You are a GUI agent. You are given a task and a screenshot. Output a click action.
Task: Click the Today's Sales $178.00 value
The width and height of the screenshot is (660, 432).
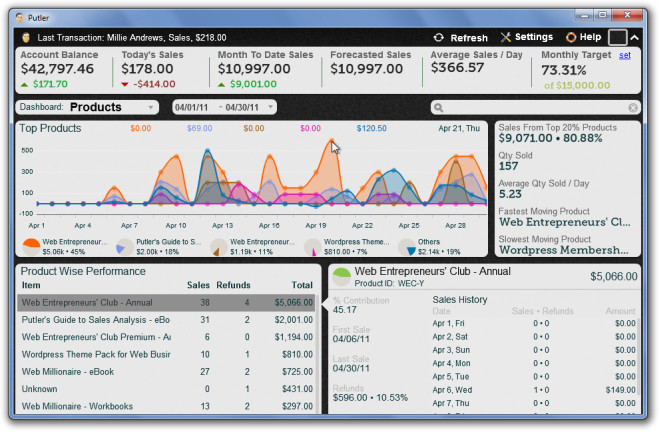point(147,69)
